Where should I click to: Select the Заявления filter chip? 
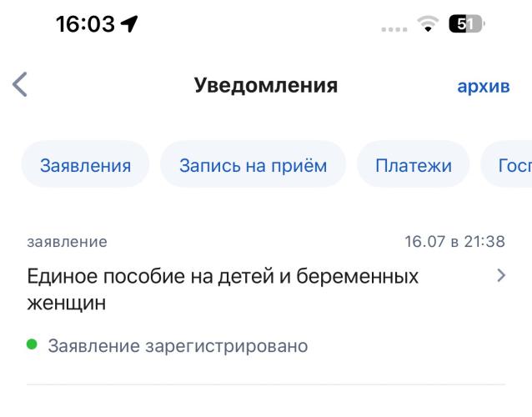point(85,165)
